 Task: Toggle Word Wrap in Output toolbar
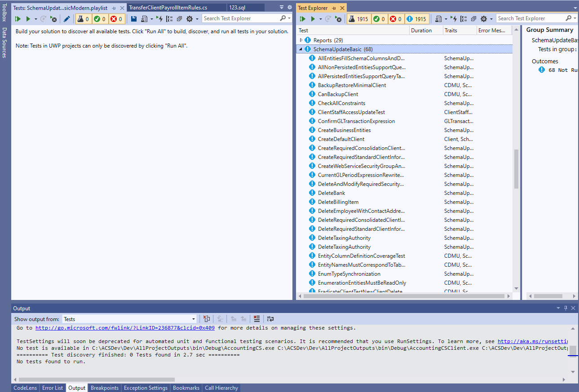tap(270, 319)
